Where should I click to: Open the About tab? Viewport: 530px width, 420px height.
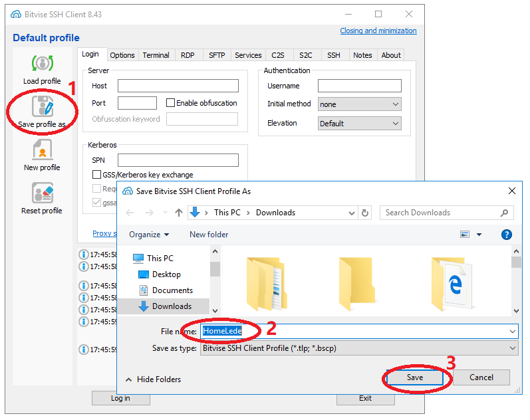pos(391,55)
